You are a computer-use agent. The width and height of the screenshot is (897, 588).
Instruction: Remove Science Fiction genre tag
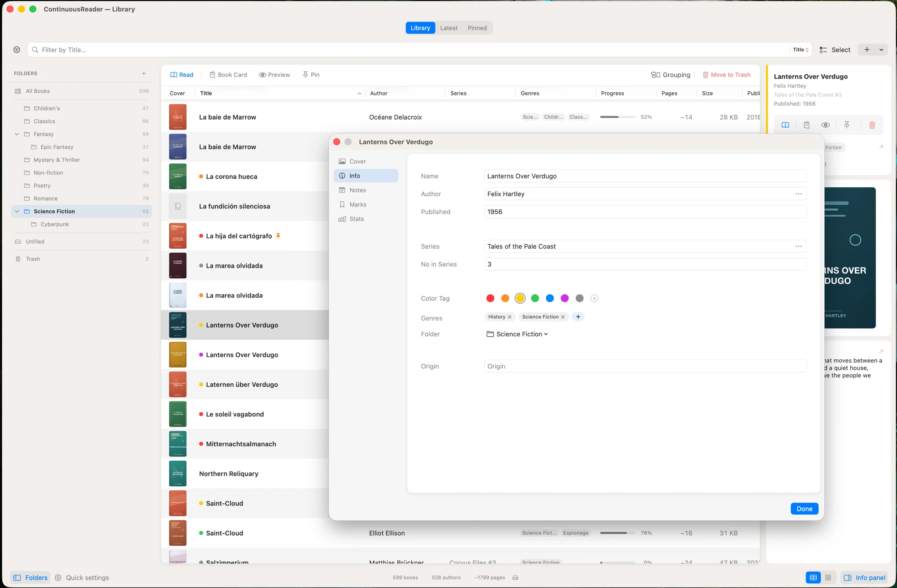click(x=563, y=317)
